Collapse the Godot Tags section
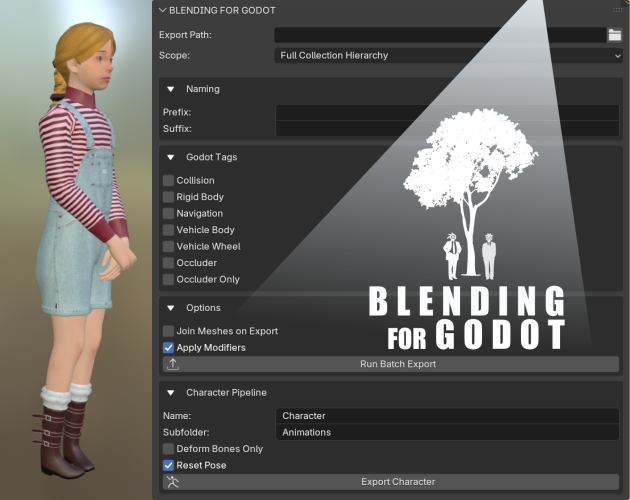Viewport: 630px width, 500px height. pyautogui.click(x=171, y=158)
